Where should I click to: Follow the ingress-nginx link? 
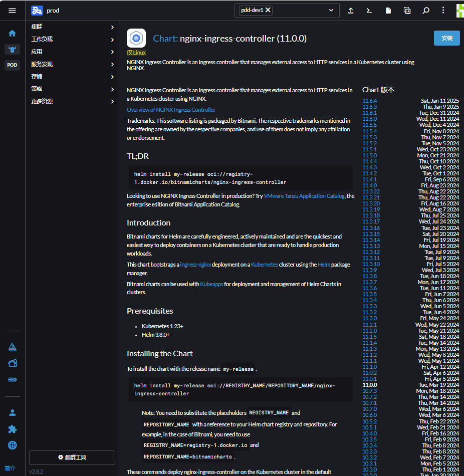tap(195, 265)
